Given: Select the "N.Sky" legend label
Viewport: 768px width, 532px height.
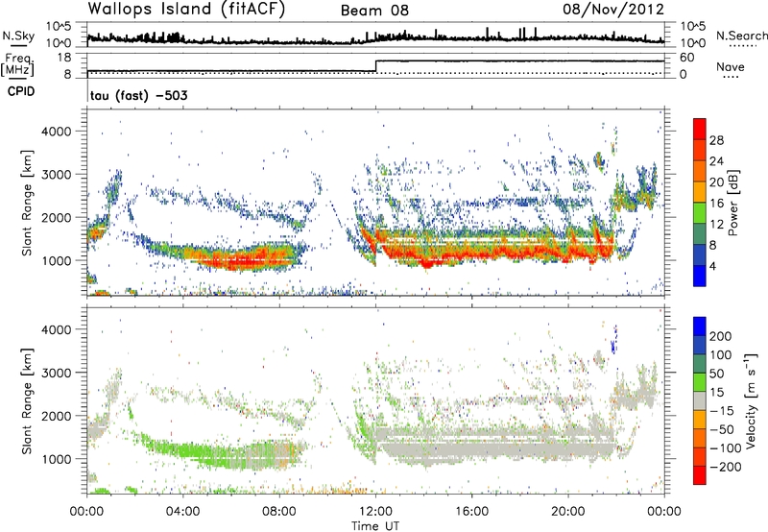Looking at the screenshot, I should (x=18, y=36).
